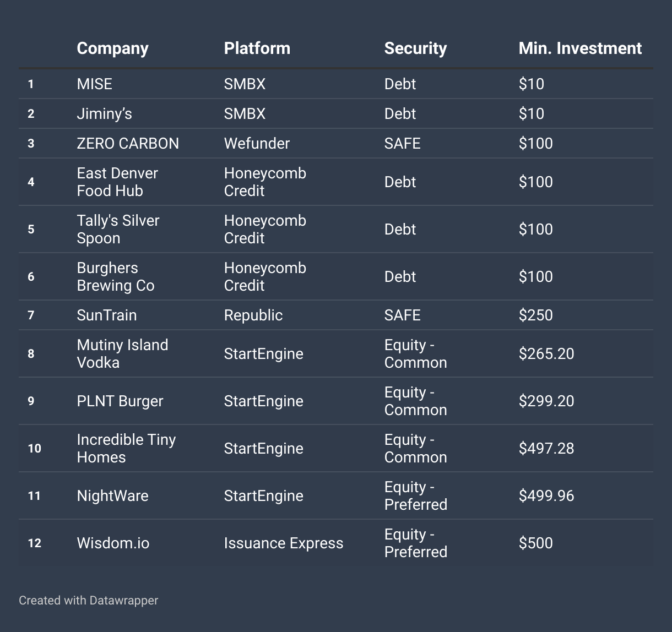Click Mutiny Island Vodka entry
Image resolution: width=672 pixels, height=632 pixels.
click(x=122, y=354)
